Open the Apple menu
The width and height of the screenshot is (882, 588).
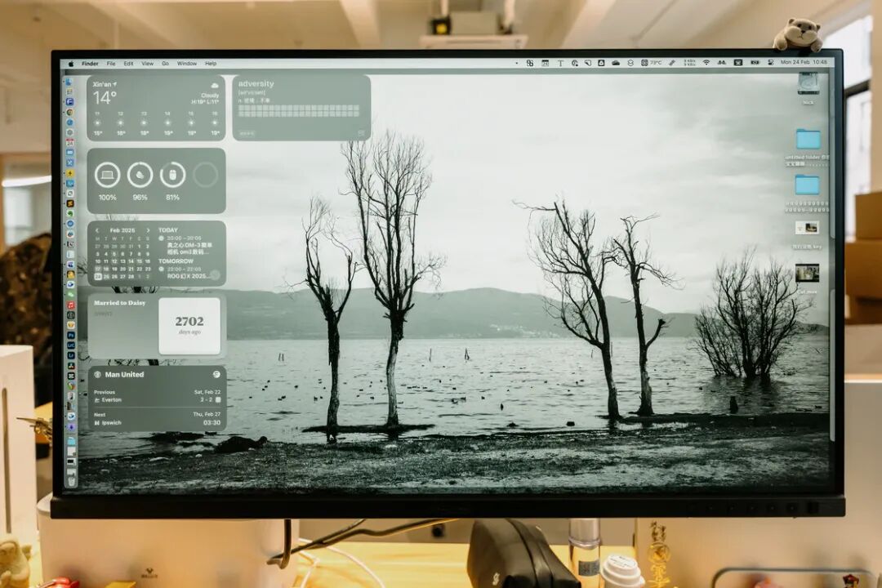(71, 64)
